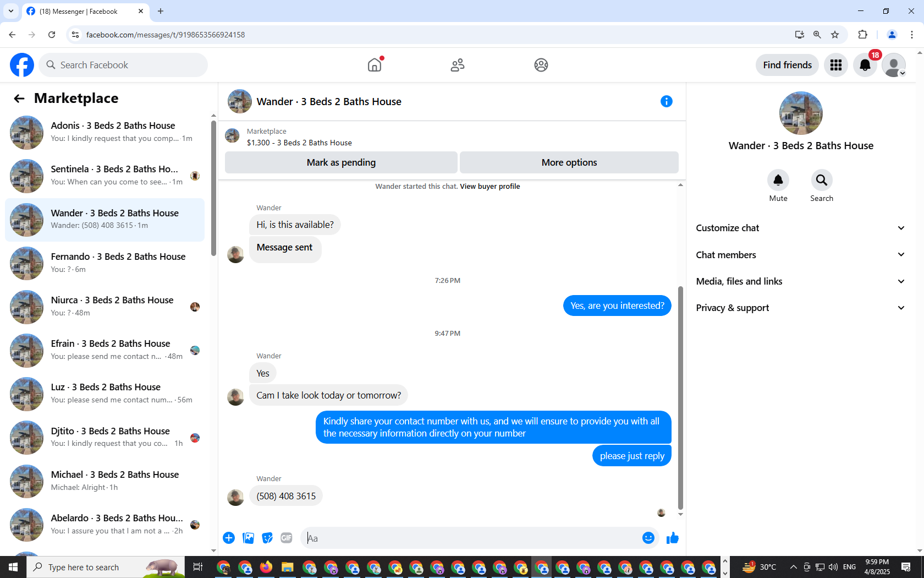The width and height of the screenshot is (924, 578).
Task: Expand Media, files and links section
Action: pos(800,281)
